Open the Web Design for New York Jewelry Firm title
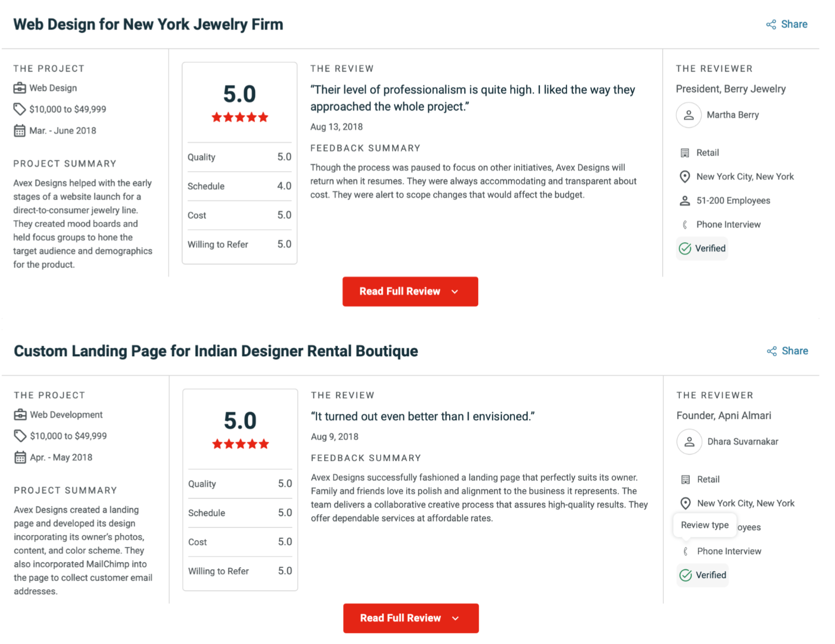 [148, 24]
